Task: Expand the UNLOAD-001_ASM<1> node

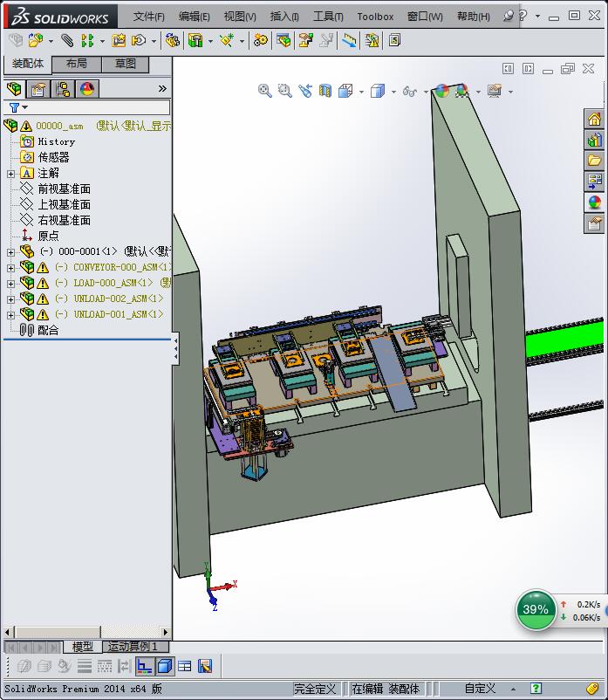Action: (x=10, y=315)
